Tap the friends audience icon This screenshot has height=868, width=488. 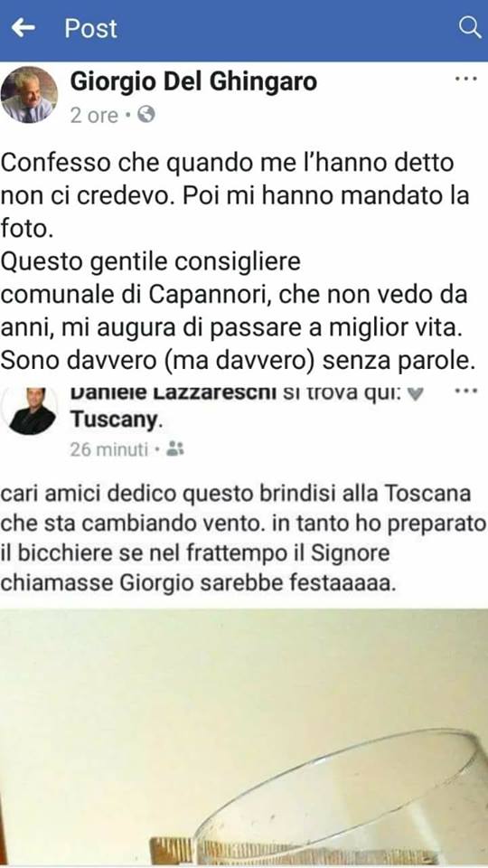pyautogui.click(x=174, y=449)
